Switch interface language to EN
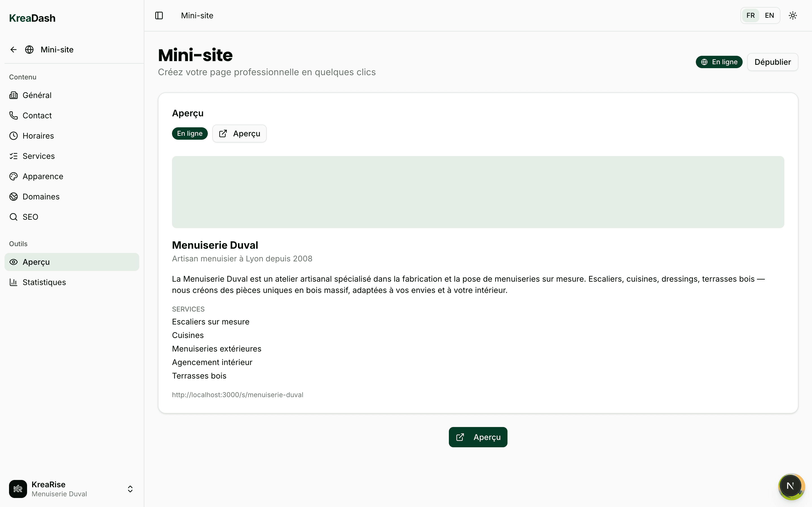 (x=770, y=15)
